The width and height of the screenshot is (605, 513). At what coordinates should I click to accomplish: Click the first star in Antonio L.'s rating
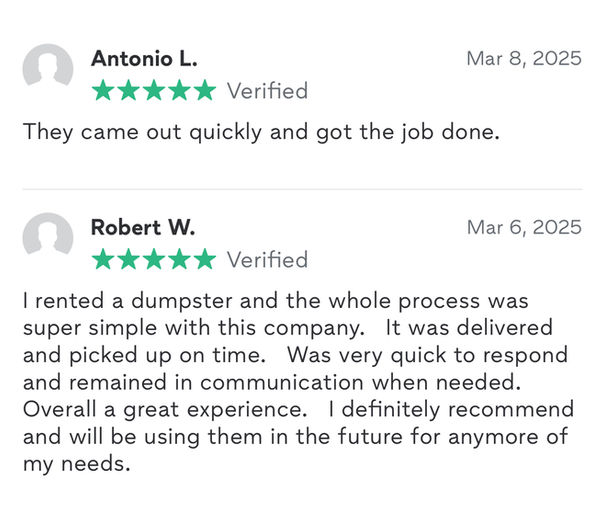(102, 91)
